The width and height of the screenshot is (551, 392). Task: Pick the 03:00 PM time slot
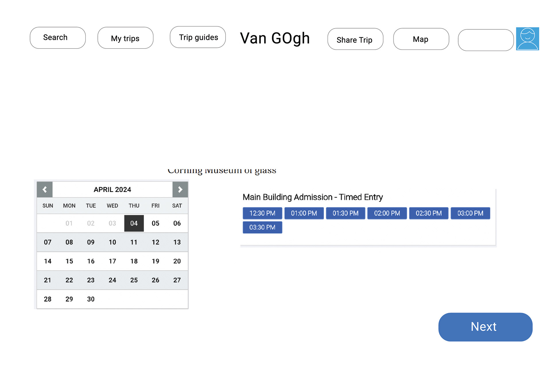[470, 213]
